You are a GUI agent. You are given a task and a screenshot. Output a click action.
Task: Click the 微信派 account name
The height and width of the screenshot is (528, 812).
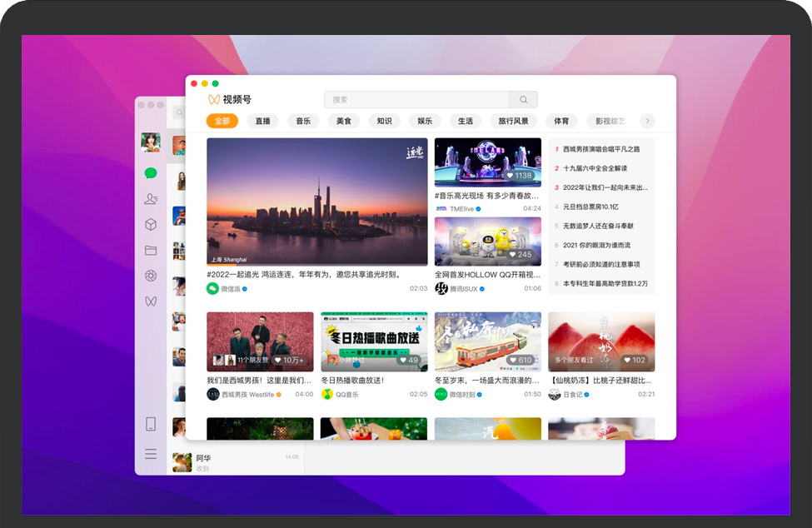point(231,289)
